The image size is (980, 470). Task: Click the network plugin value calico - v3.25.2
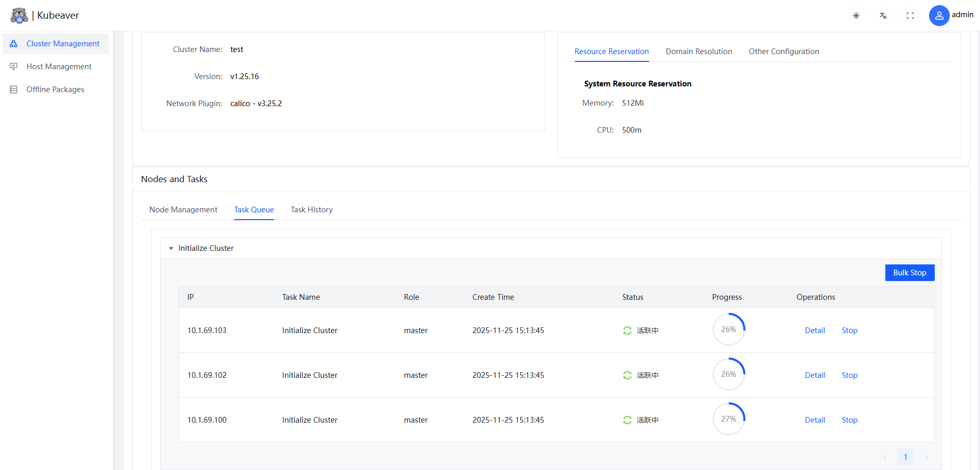pos(256,104)
